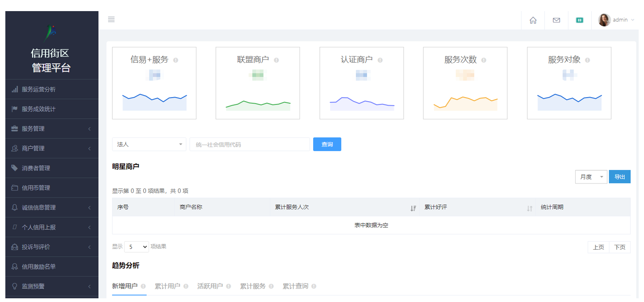This screenshot has height=302, width=644.
Task: Switch to the 累计用户 tab
Action: coord(167,286)
